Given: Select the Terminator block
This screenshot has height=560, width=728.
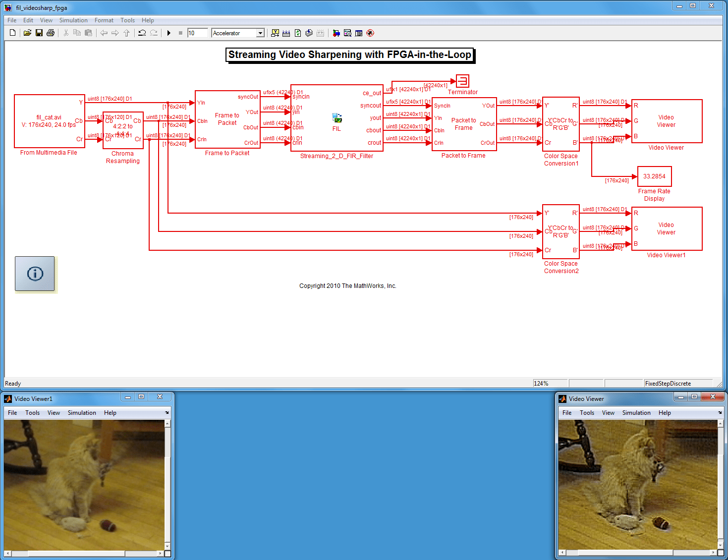Looking at the screenshot, I should pyautogui.click(x=462, y=81).
